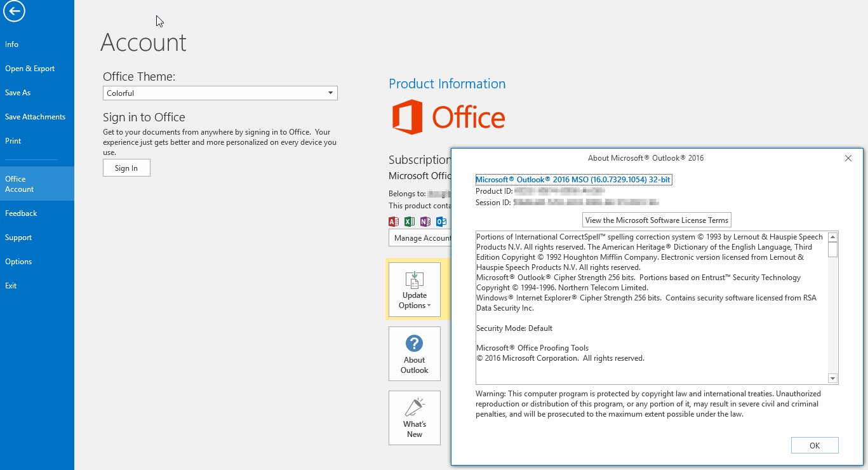Click the Outlook app icon
868x470 pixels.
[441, 221]
